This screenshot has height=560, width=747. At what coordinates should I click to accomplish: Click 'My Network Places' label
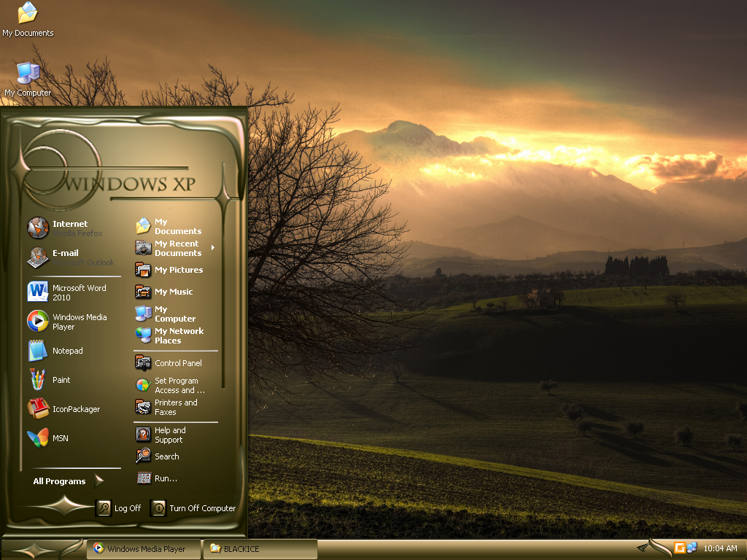179,335
